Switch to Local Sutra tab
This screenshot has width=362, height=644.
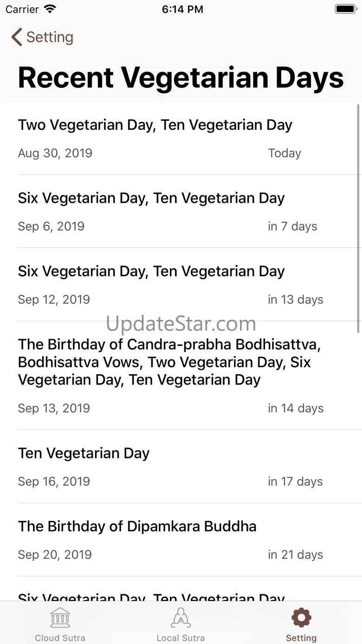coord(181,624)
